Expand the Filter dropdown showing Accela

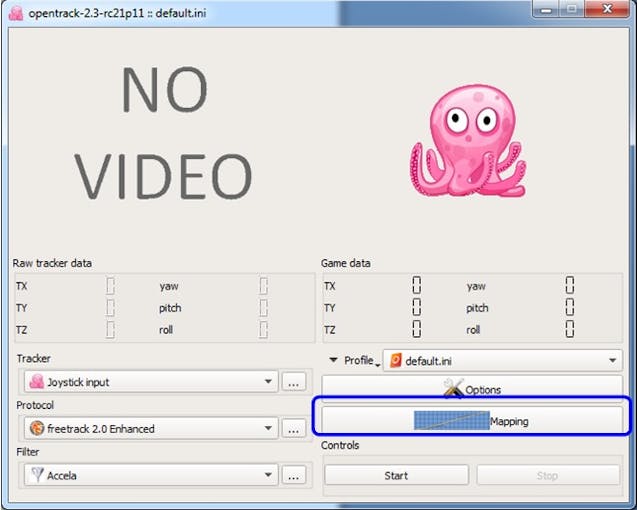151,475
